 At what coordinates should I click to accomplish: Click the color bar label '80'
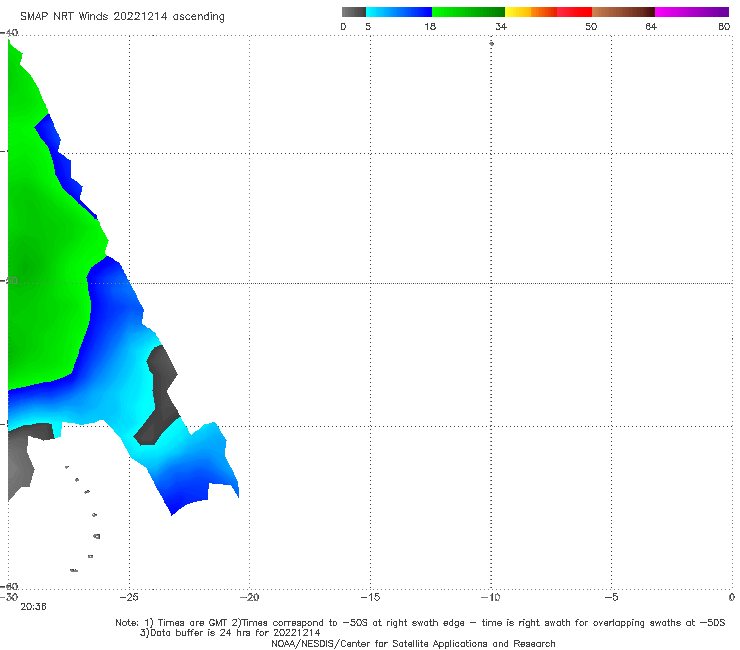tap(724, 27)
